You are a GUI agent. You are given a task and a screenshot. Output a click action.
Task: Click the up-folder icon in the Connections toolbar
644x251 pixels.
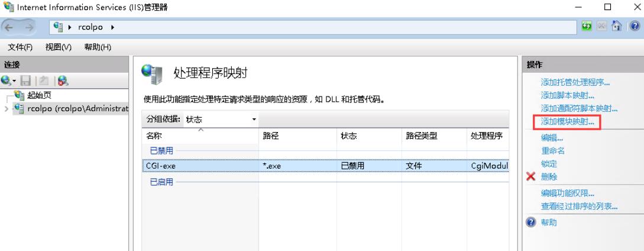coord(44,81)
